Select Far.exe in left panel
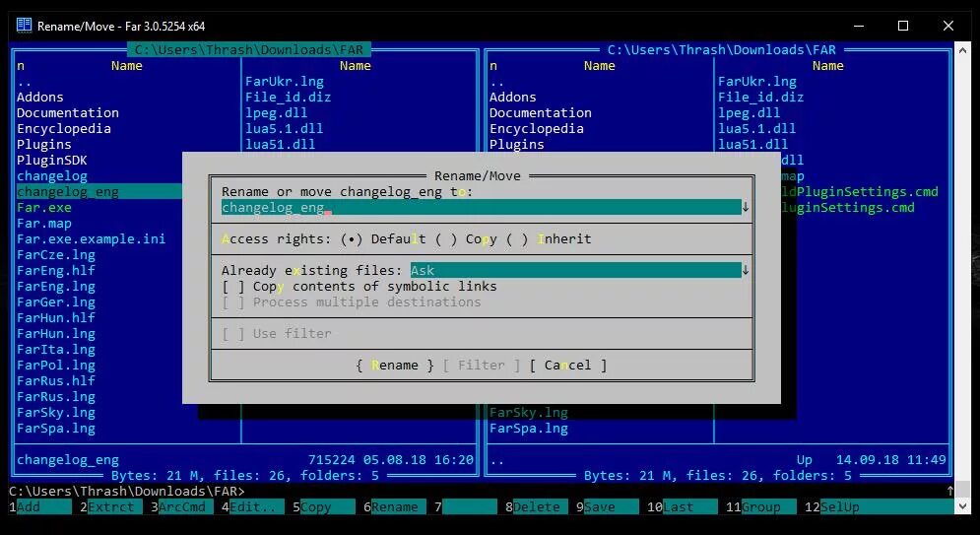 pyautogui.click(x=43, y=208)
